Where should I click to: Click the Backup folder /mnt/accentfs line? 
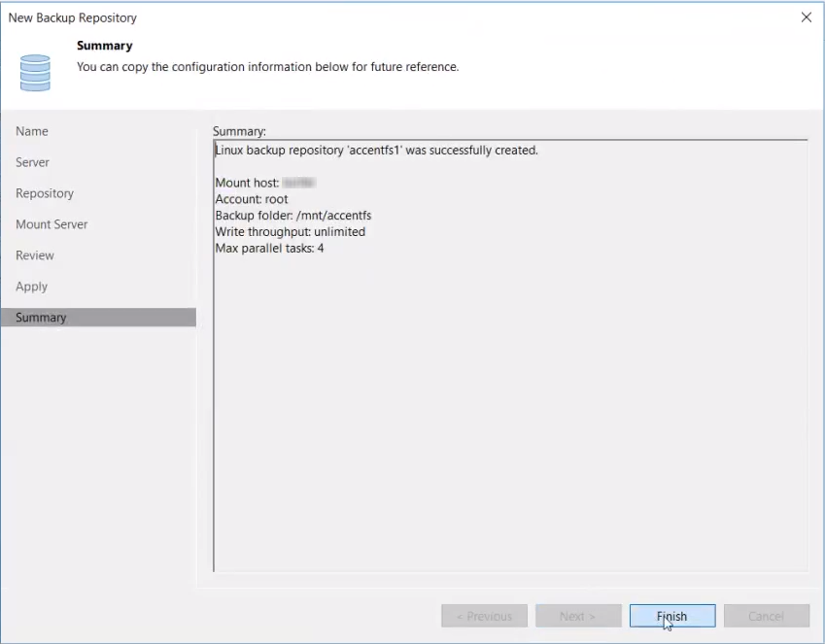pos(292,216)
